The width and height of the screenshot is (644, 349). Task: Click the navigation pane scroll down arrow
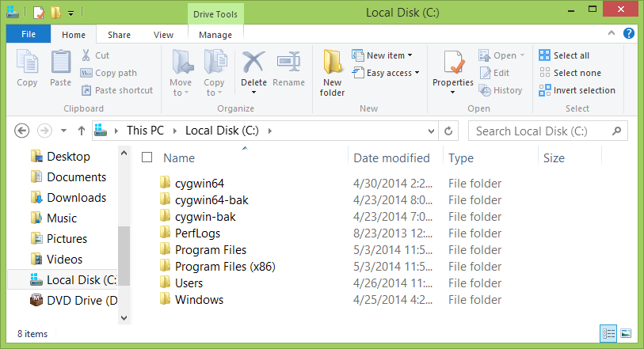[124, 318]
